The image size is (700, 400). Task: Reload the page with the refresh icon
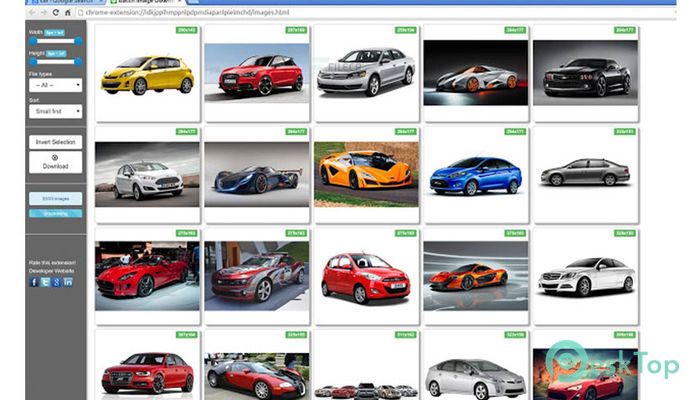tap(56, 12)
